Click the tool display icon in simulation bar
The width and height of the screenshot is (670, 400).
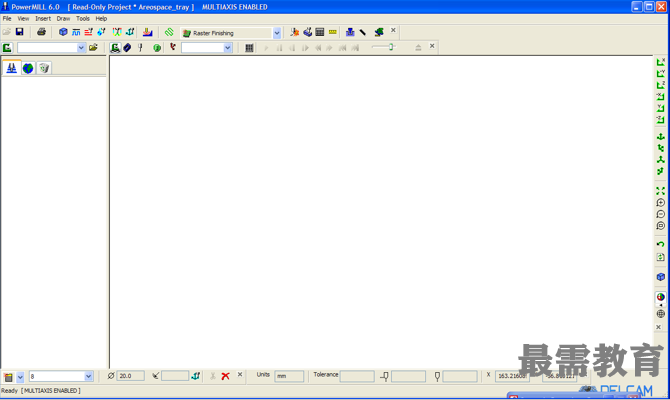pyautogui.click(x=140, y=48)
